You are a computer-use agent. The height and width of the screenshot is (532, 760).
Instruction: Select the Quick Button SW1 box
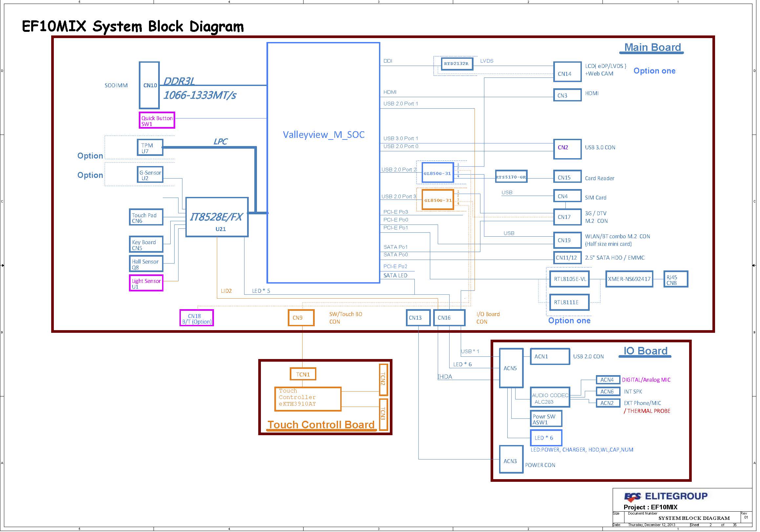coord(157,121)
